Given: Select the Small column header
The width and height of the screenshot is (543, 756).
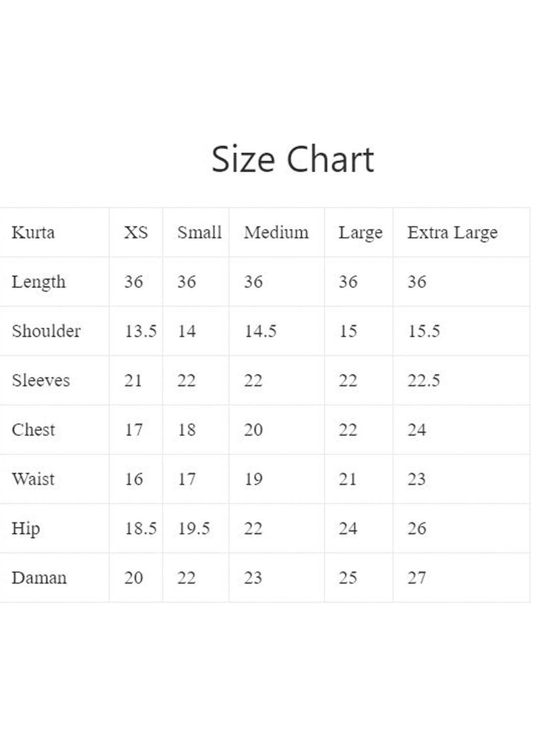Looking at the screenshot, I should pyautogui.click(x=199, y=232).
